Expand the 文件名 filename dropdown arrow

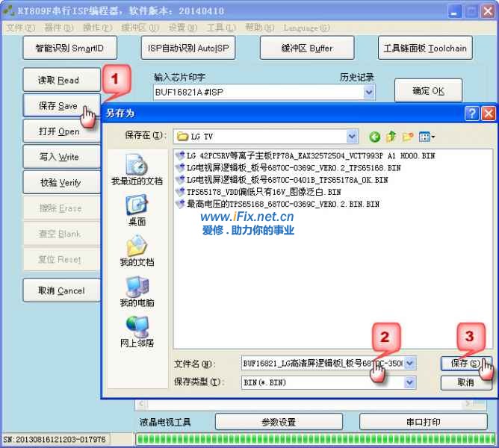[x=409, y=364]
